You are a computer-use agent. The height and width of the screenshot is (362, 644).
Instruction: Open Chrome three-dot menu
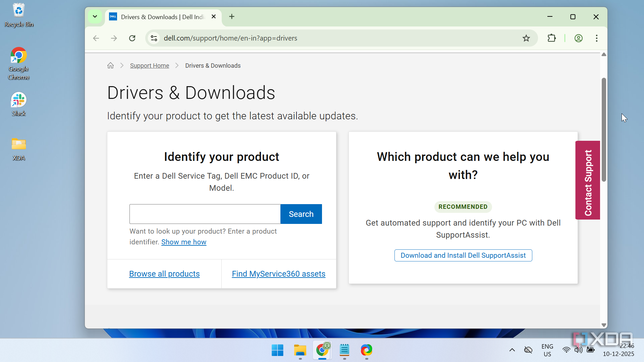coord(596,38)
